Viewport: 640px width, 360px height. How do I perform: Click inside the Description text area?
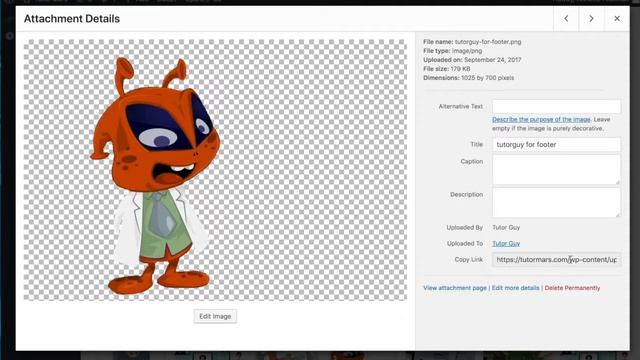[x=556, y=202]
